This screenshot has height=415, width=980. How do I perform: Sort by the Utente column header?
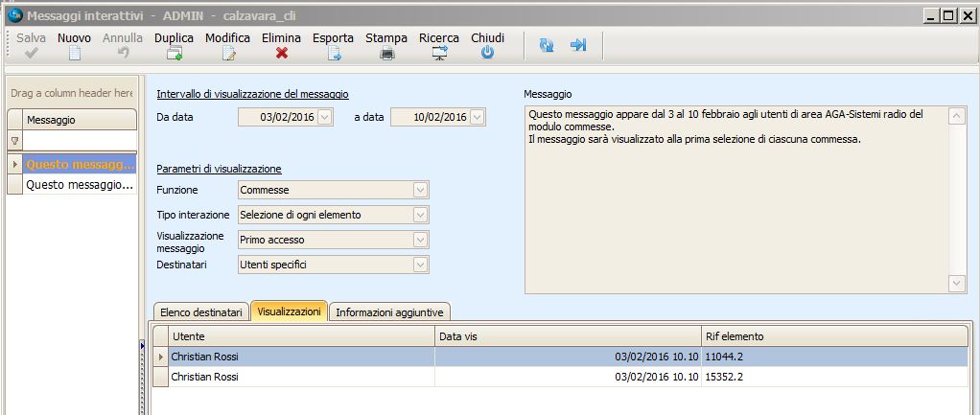tap(302, 336)
